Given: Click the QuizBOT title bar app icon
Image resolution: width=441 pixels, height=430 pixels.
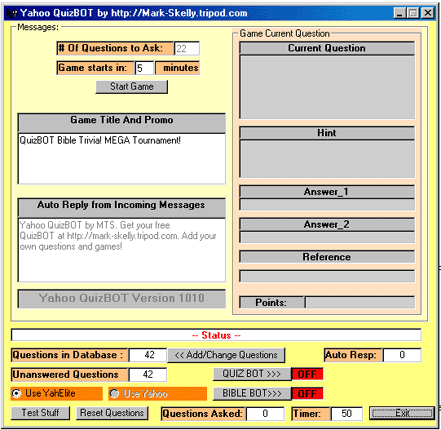Looking at the screenshot, I should (x=12, y=13).
